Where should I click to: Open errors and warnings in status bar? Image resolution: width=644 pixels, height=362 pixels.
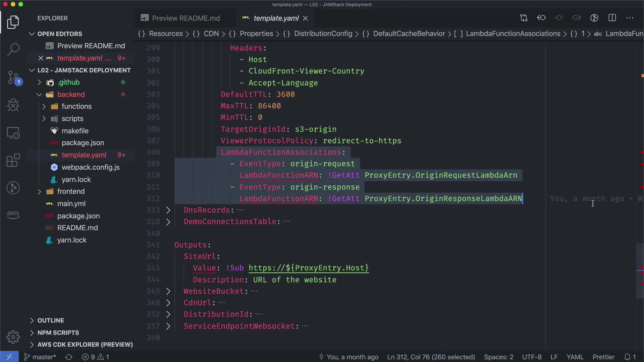coord(96,357)
